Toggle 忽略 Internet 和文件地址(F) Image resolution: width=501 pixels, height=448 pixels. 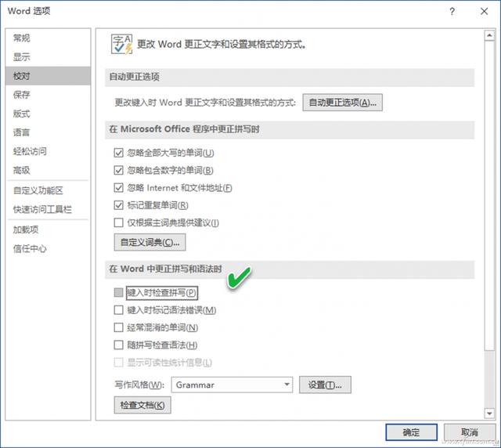click(118, 188)
